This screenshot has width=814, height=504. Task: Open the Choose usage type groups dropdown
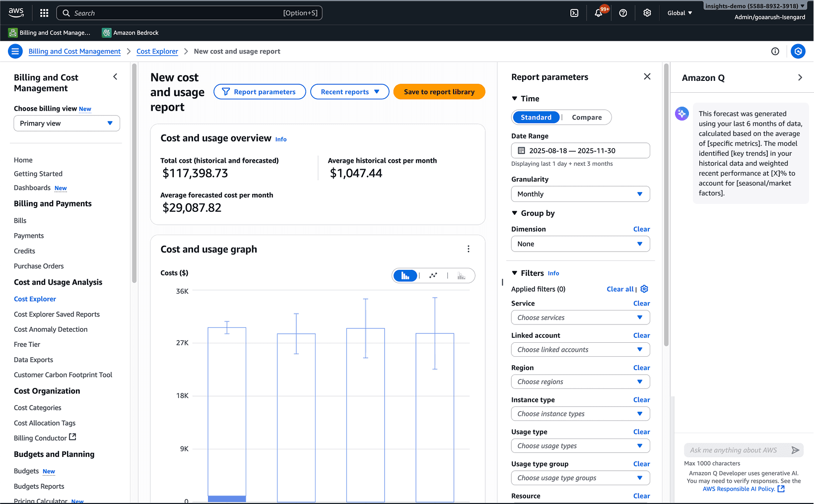[x=580, y=478]
